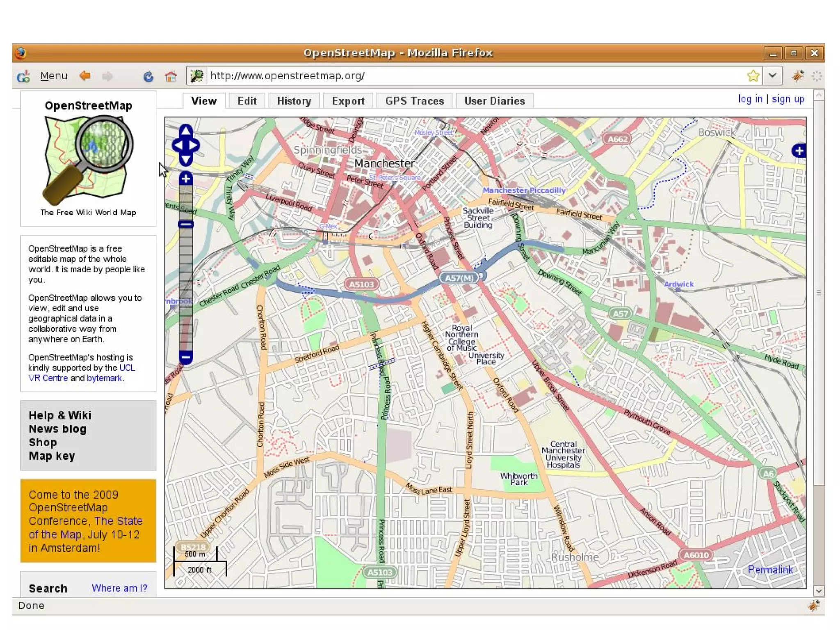Open the address bar history dropdown
The width and height of the screenshot is (840, 630).
point(772,76)
